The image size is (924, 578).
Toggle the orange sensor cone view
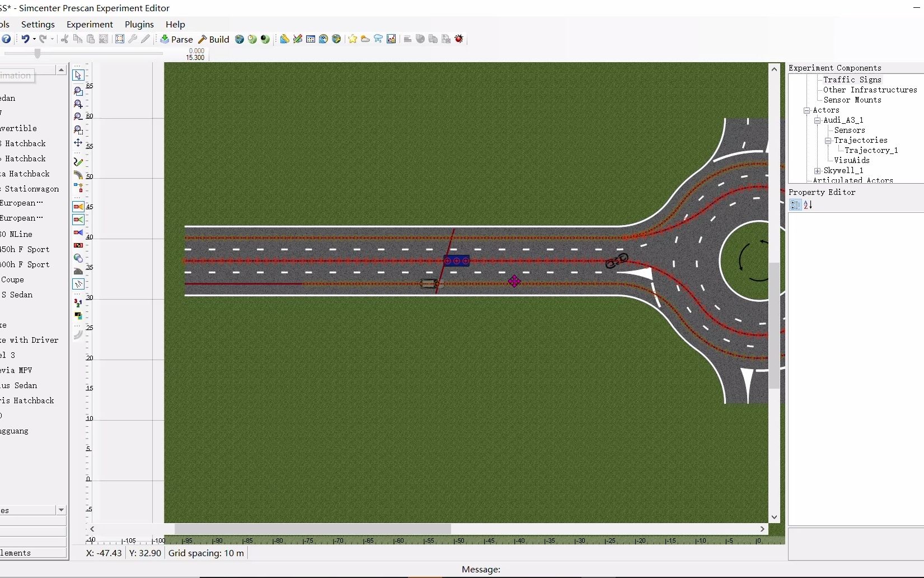tap(78, 207)
